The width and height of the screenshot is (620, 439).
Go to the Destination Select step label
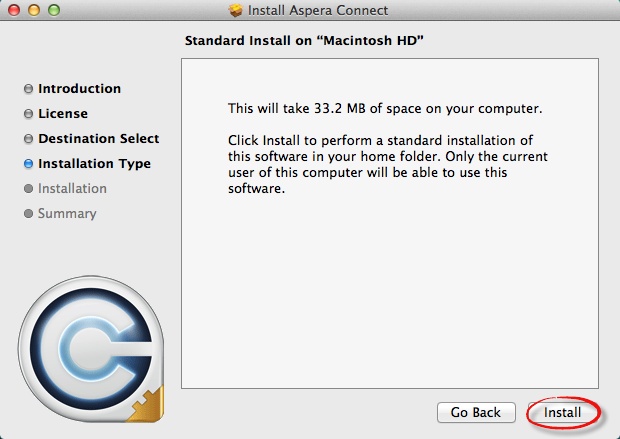(98, 139)
